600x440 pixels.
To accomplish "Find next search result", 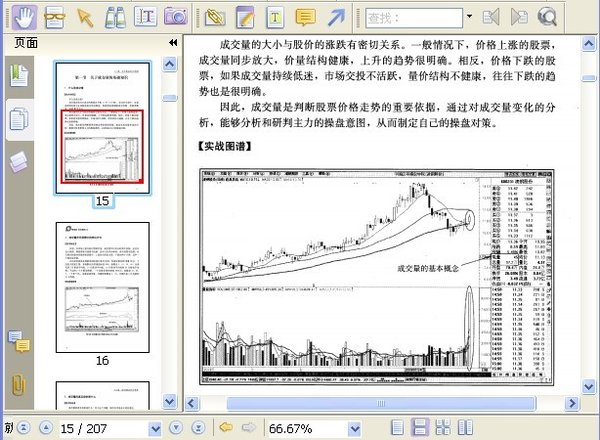I will (519, 17).
